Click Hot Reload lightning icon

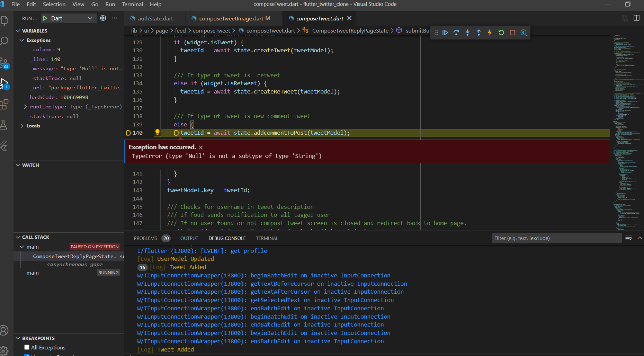(x=490, y=33)
